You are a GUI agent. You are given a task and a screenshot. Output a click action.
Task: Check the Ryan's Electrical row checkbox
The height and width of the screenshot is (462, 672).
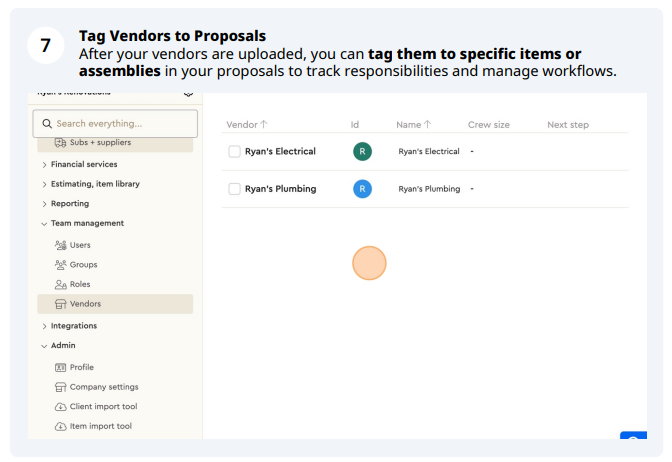(234, 151)
